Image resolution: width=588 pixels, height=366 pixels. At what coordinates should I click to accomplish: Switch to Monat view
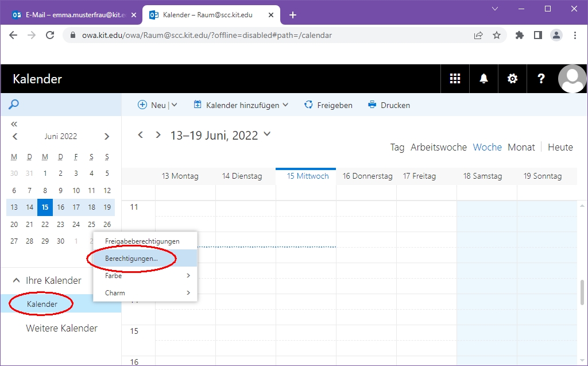pyautogui.click(x=521, y=147)
